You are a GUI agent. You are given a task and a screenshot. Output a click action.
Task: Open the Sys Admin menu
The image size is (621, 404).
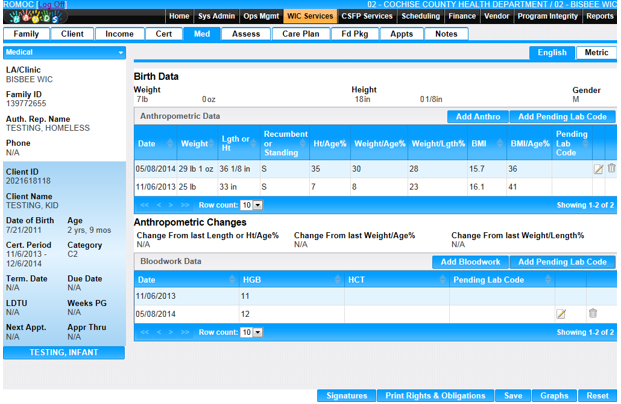(x=216, y=16)
